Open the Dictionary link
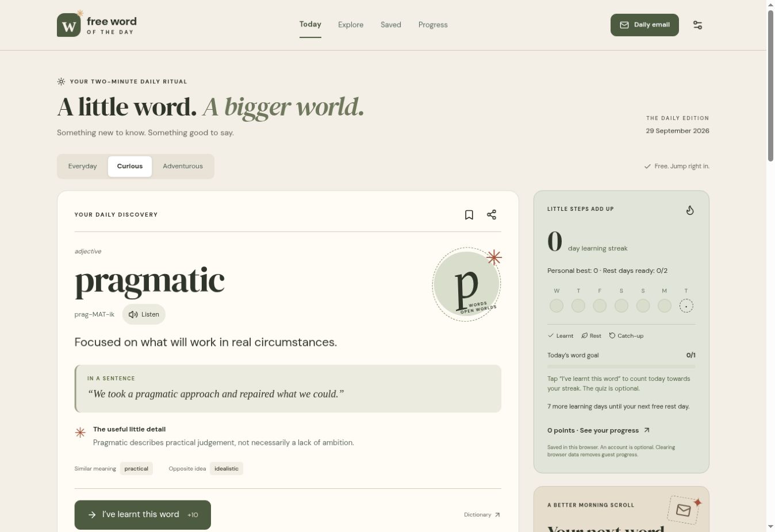Viewport: 775px width, 532px height. (x=482, y=515)
